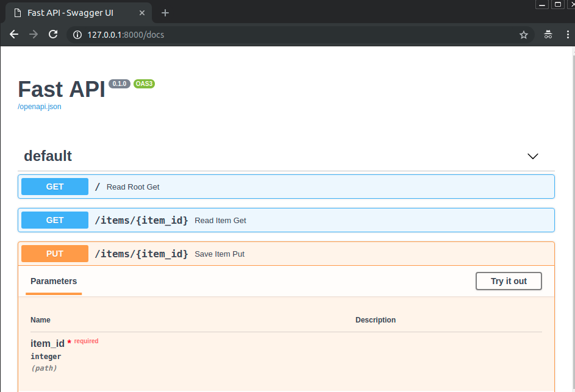This screenshot has height=392, width=575.
Task: View site information icon in address bar
Action: 77,35
